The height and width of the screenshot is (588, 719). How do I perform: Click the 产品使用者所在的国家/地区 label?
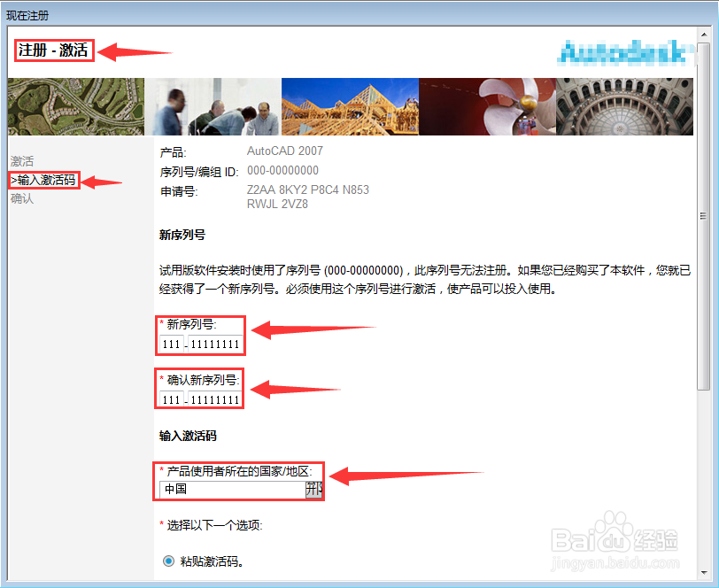click(239, 471)
